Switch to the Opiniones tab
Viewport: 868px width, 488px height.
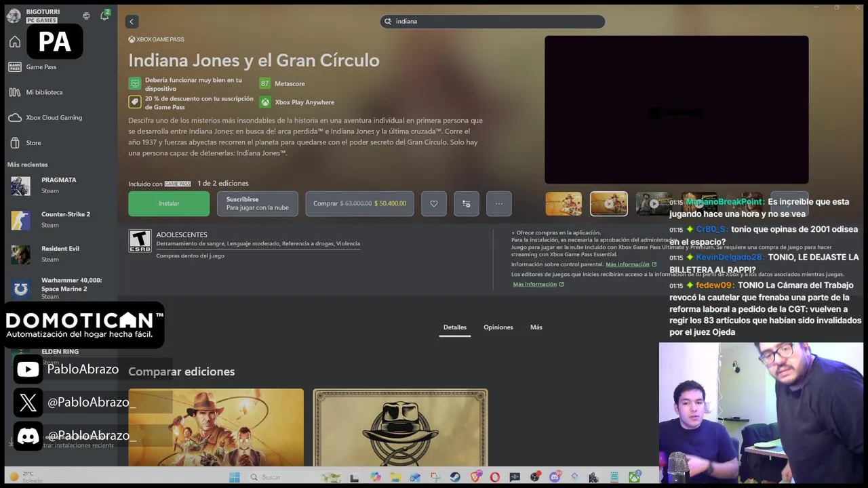click(x=498, y=327)
